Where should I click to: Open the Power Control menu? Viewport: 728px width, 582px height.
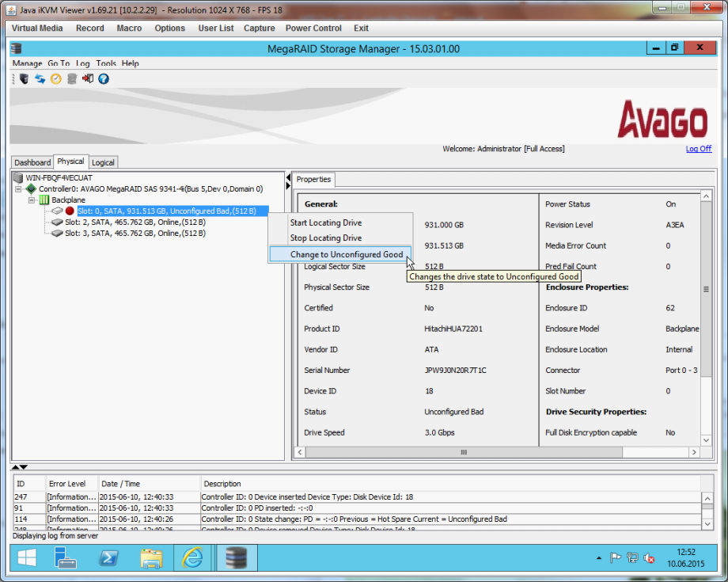pyautogui.click(x=313, y=28)
